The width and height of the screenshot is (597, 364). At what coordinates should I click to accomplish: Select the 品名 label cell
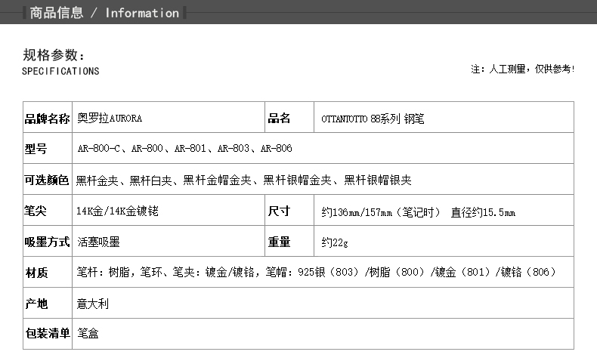point(289,117)
